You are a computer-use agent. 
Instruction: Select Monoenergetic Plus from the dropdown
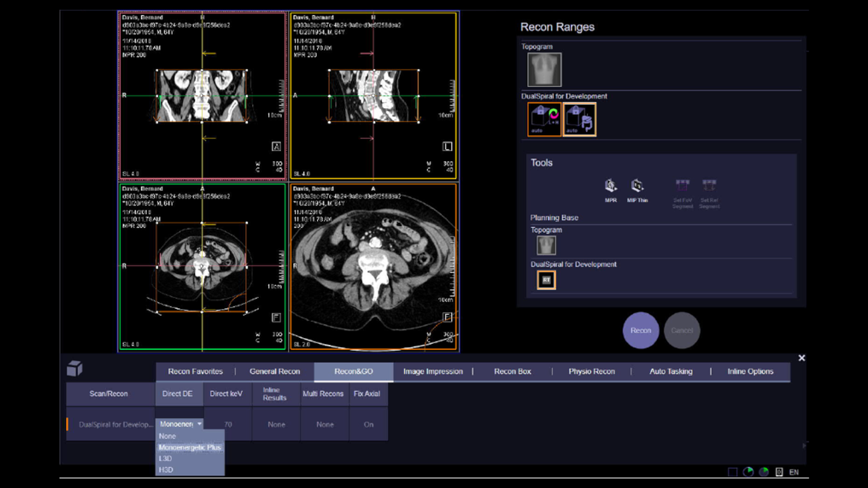[x=190, y=447]
